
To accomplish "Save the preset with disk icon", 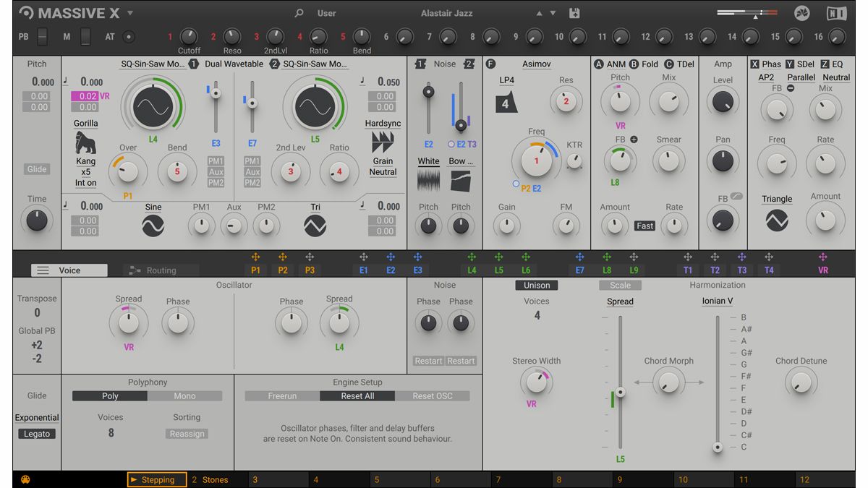I will 574,13.
